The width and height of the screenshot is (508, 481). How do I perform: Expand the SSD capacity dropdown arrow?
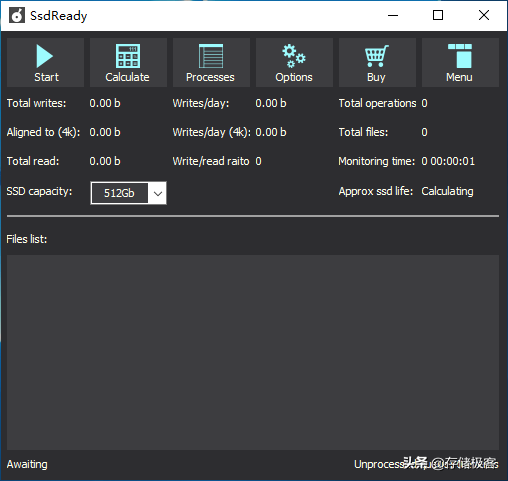(x=158, y=193)
